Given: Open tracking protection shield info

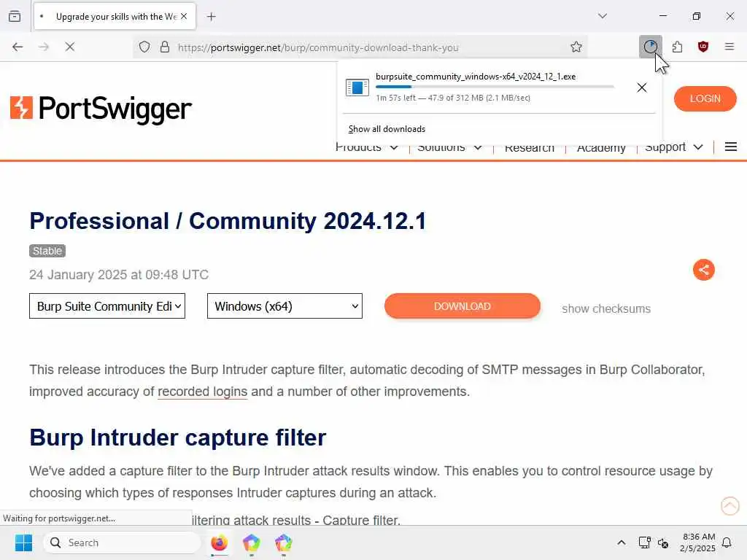Looking at the screenshot, I should [x=144, y=47].
